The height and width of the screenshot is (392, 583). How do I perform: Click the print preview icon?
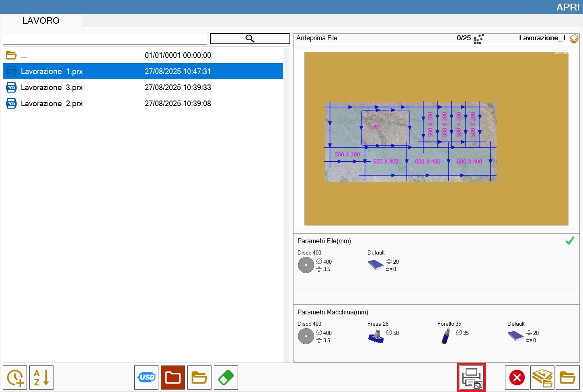(472, 378)
